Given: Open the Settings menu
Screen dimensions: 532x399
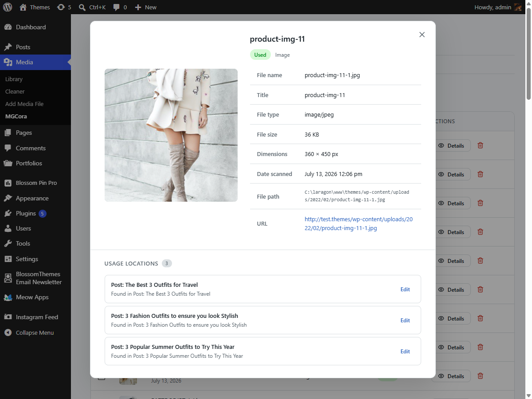Looking at the screenshot, I should coord(35,259).
